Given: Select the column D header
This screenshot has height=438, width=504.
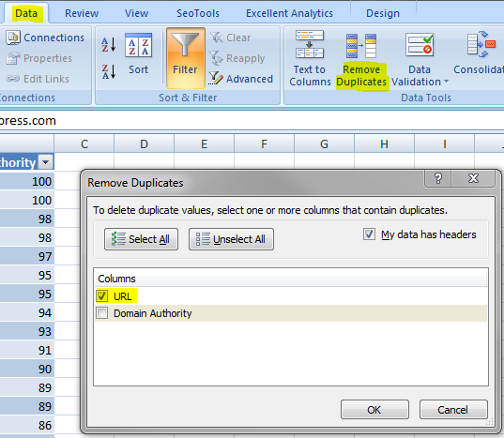Looking at the screenshot, I should click(144, 143).
